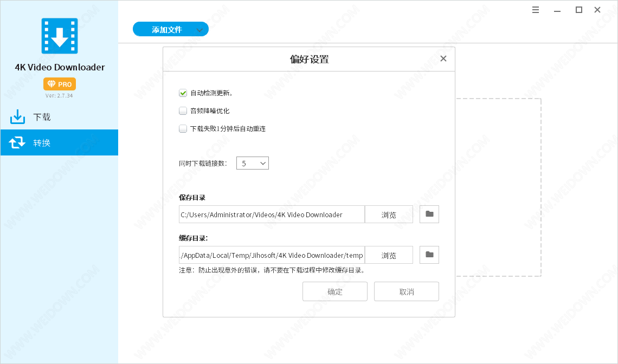The image size is (618, 364).
Task: Click the 4K Video Downloader logo icon
Action: 60,36
